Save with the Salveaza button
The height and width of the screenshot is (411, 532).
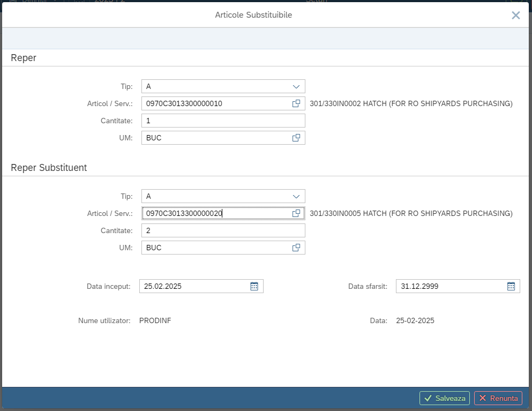[445, 398]
